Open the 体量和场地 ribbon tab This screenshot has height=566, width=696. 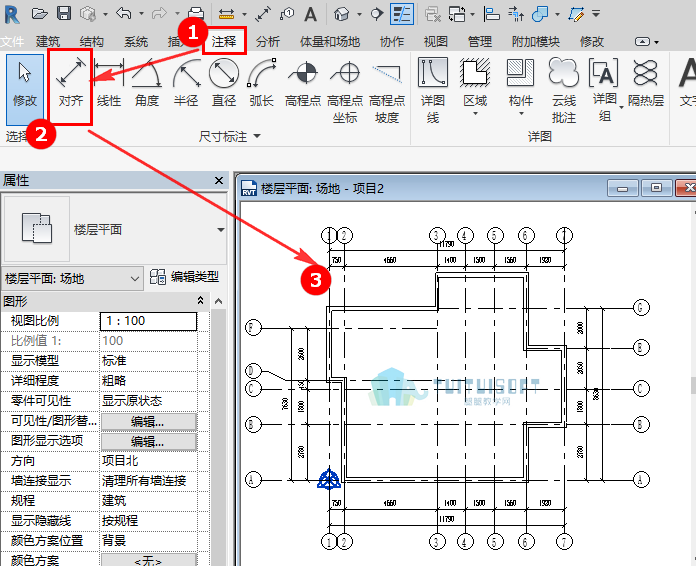click(330, 42)
